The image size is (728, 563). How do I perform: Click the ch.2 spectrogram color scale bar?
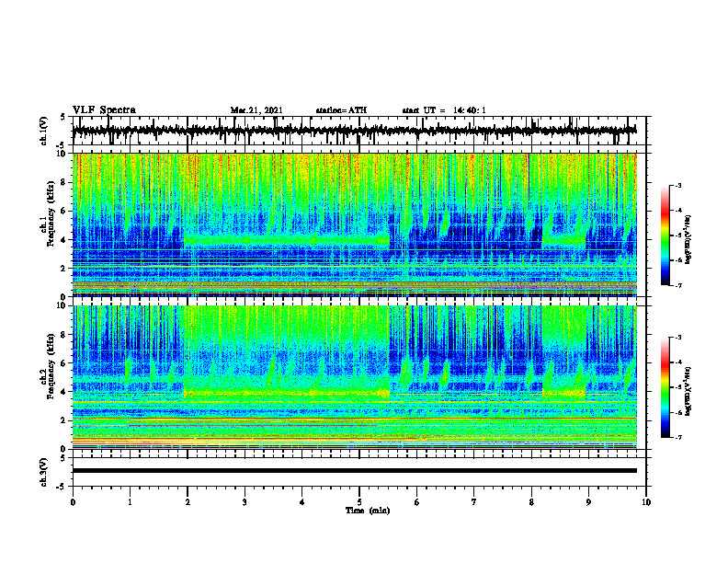pos(665,387)
